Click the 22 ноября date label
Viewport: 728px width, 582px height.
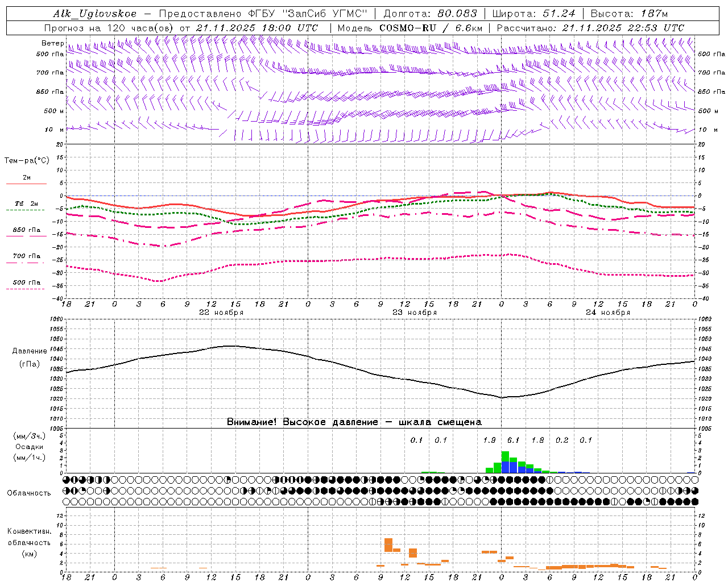point(221,313)
